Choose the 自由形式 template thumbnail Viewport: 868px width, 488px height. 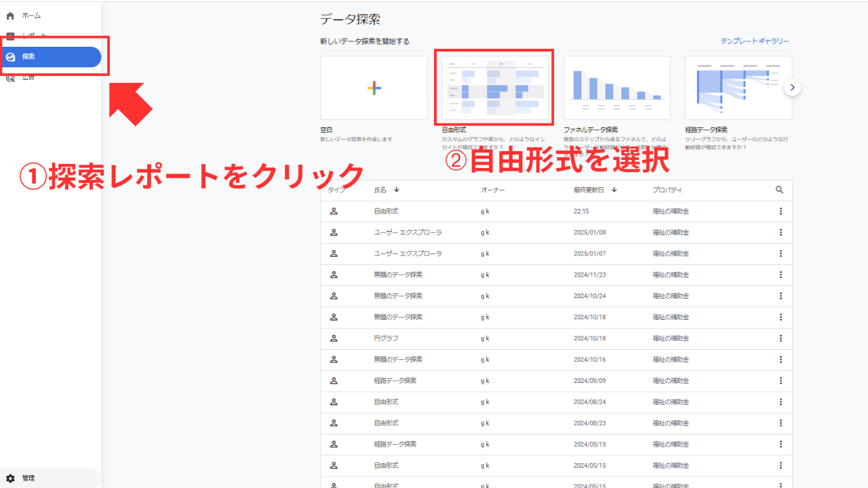[495, 88]
